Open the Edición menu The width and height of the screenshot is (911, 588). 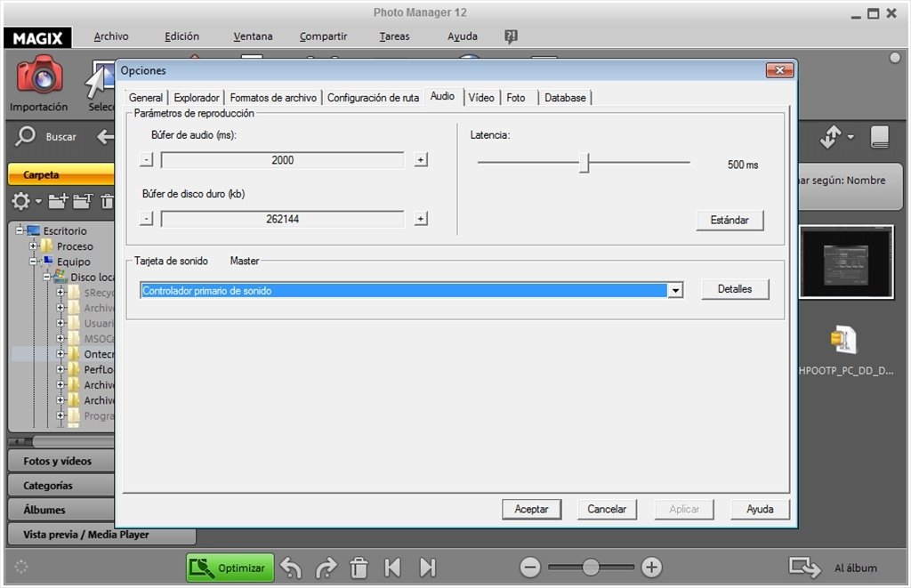click(181, 36)
